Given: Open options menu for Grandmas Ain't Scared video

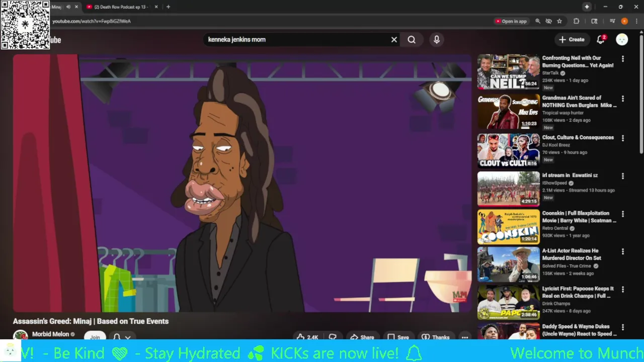Looking at the screenshot, I should pyautogui.click(x=623, y=99).
